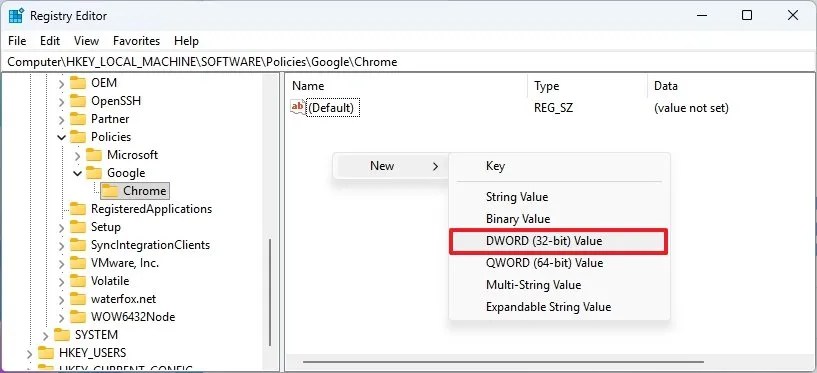The height and width of the screenshot is (373, 817).
Task: Click the (Default) string value icon
Action: click(x=298, y=107)
